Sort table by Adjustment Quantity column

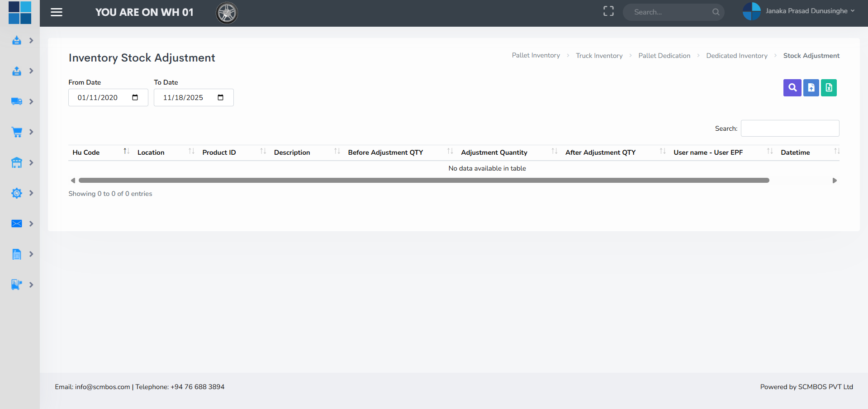pyautogui.click(x=494, y=152)
